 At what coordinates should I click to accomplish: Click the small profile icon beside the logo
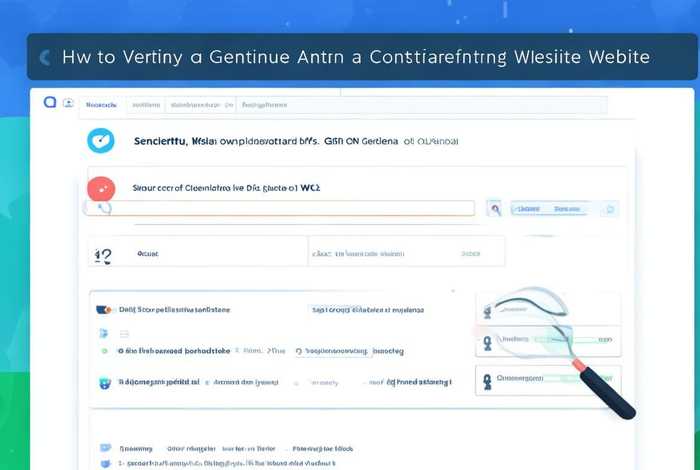68,103
